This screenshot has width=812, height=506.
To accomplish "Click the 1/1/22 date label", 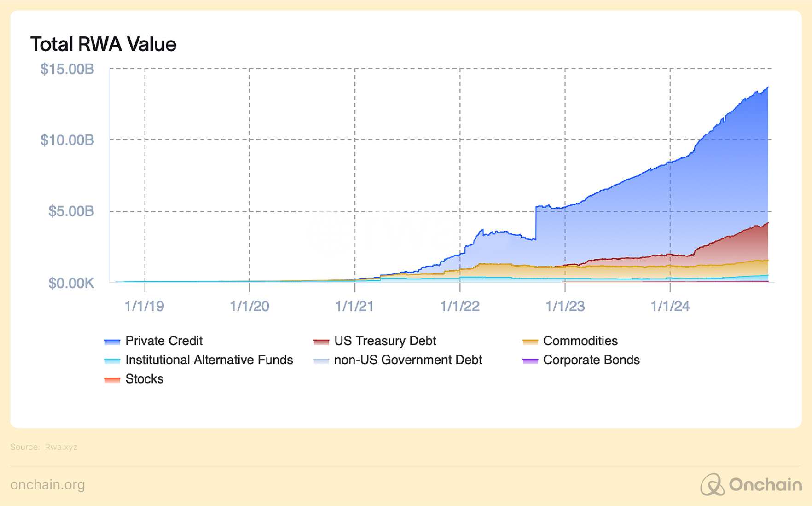I will click(x=460, y=306).
